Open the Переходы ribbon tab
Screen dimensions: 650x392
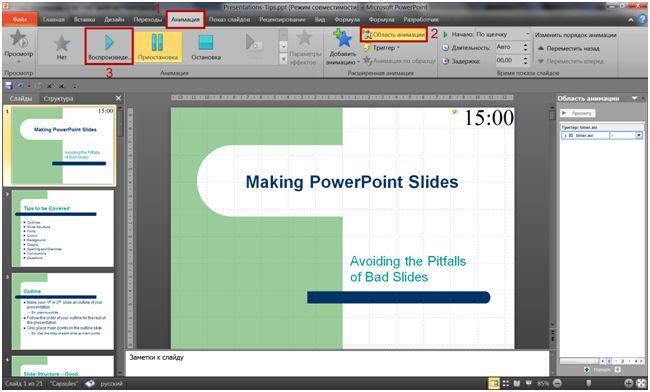(148, 19)
